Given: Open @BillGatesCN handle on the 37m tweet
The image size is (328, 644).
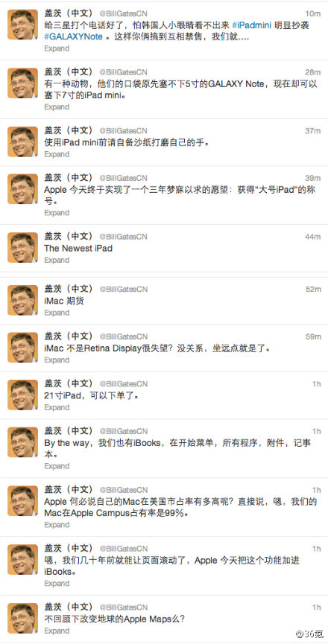Looking at the screenshot, I should click(x=123, y=131).
